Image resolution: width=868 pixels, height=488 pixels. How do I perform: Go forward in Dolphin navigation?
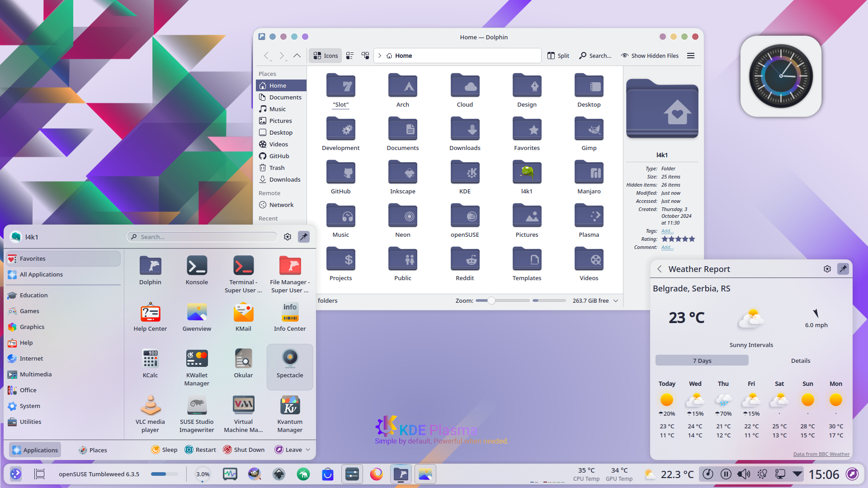click(282, 56)
